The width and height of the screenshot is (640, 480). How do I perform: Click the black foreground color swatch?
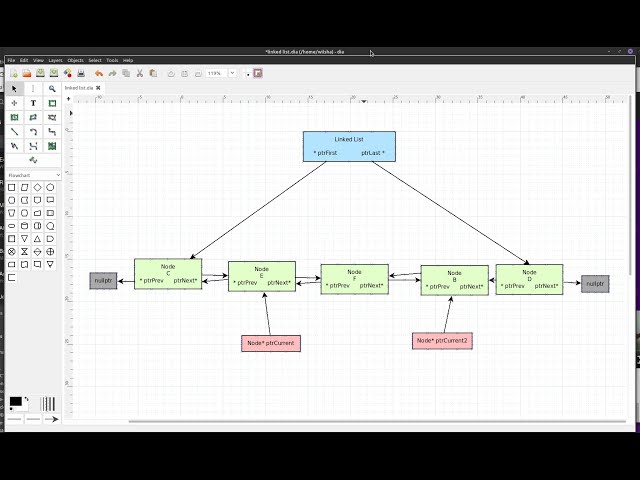16,402
